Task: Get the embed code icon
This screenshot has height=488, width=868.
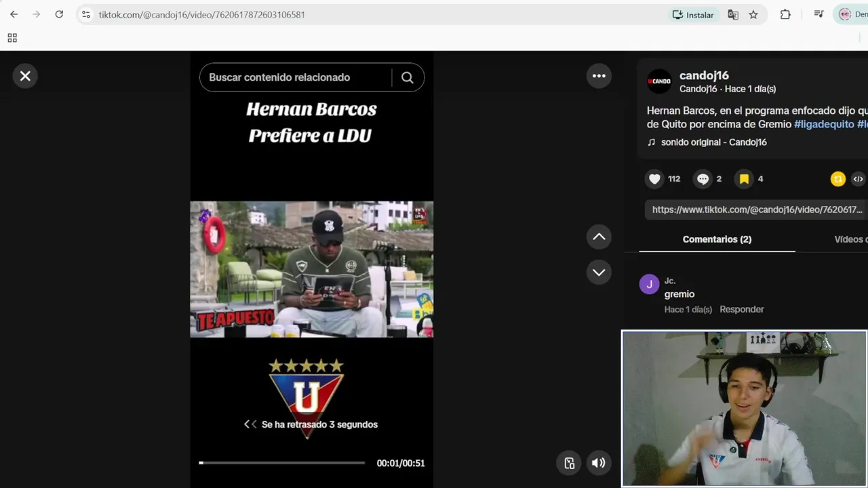Action: pos(858,179)
